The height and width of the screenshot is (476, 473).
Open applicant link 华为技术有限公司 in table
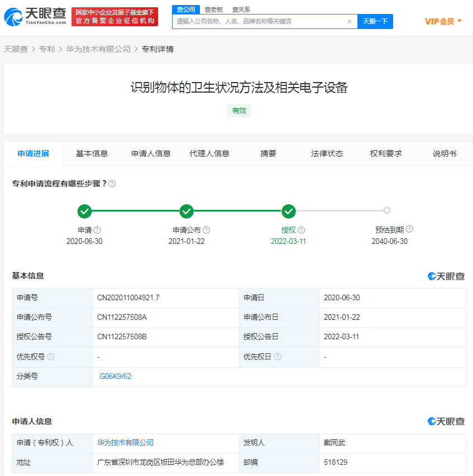[126, 443]
